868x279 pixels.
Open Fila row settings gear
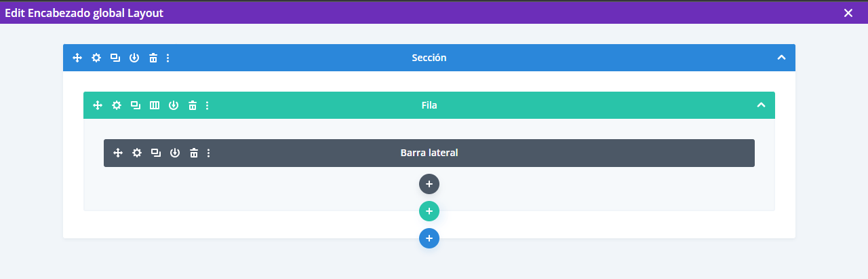[117, 105]
